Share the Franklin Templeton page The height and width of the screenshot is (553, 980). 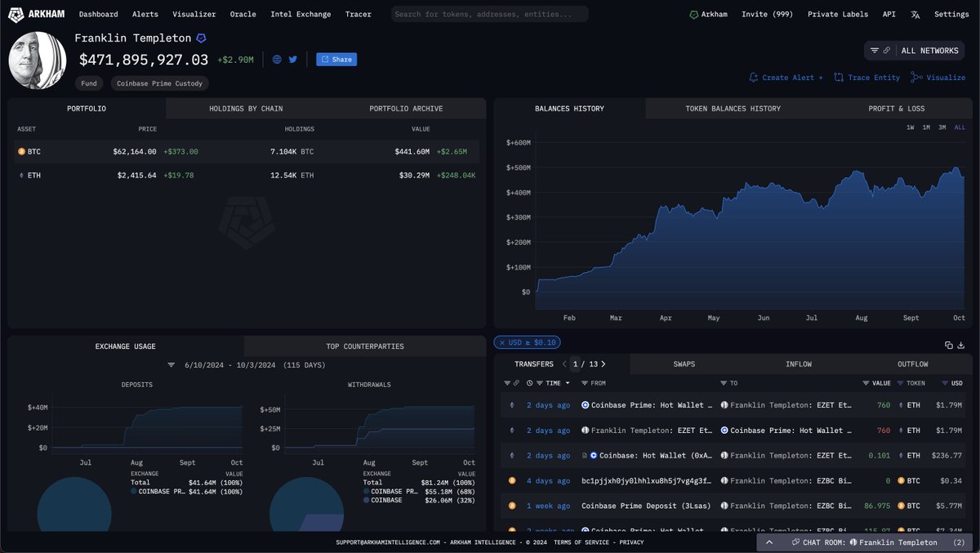click(336, 60)
